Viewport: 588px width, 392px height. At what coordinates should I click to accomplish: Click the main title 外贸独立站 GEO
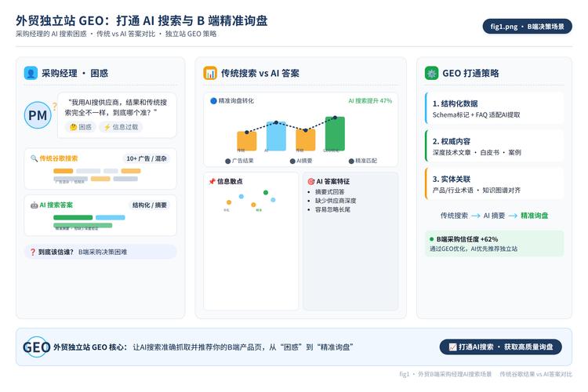(142, 20)
